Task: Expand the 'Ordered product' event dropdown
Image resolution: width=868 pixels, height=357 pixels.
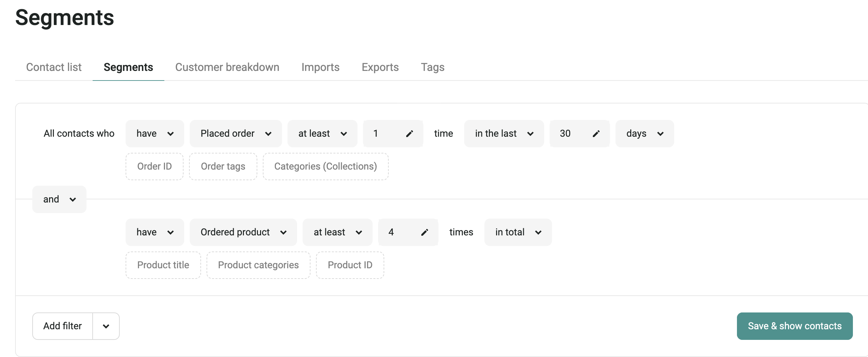Action: pyautogui.click(x=243, y=232)
